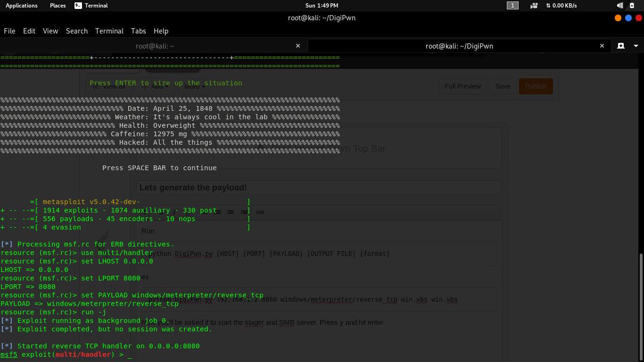Click the 'Lets generate the payload!' title field
This screenshot has width=644, height=362.
(x=319, y=187)
